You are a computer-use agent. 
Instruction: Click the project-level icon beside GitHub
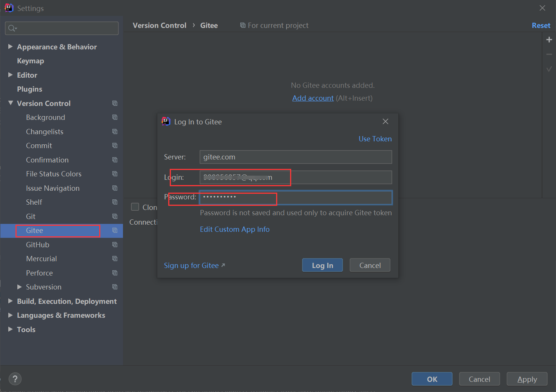tap(115, 245)
